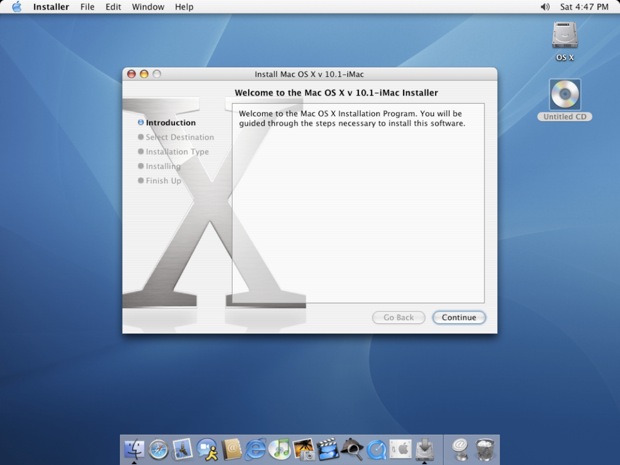
Task: Open Address Book in the dock
Action: tap(232, 450)
